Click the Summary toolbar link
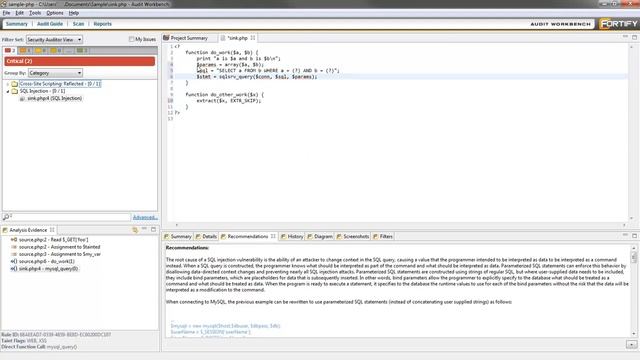This screenshot has width=640, height=360. pos(17,24)
